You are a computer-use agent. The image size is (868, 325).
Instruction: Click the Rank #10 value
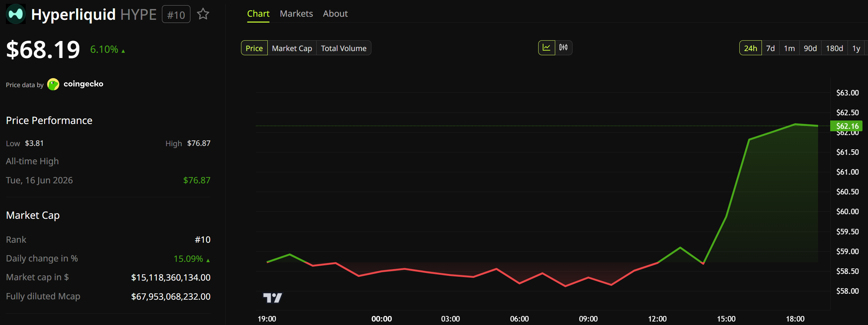[203, 240]
